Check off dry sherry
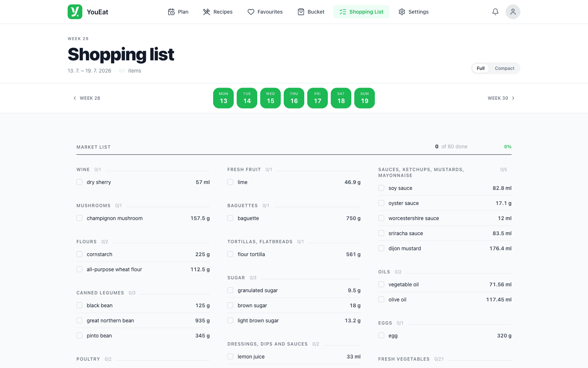The height and width of the screenshot is (368, 588). tap(79, 182)
